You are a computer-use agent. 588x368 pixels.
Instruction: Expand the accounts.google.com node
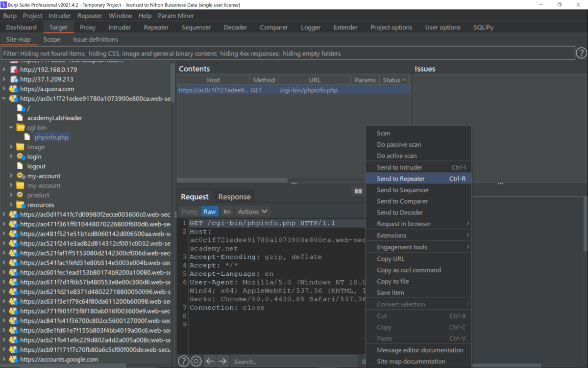point(4,359)
